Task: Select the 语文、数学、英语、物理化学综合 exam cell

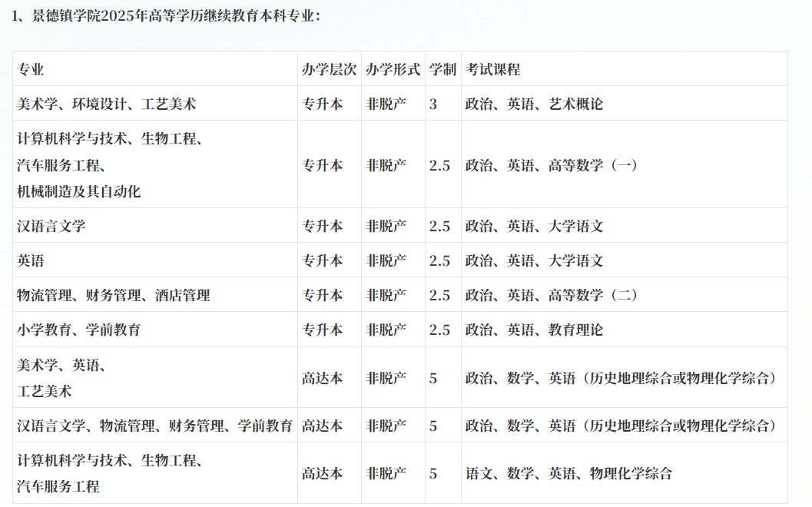Action: [x=568, y=473]
